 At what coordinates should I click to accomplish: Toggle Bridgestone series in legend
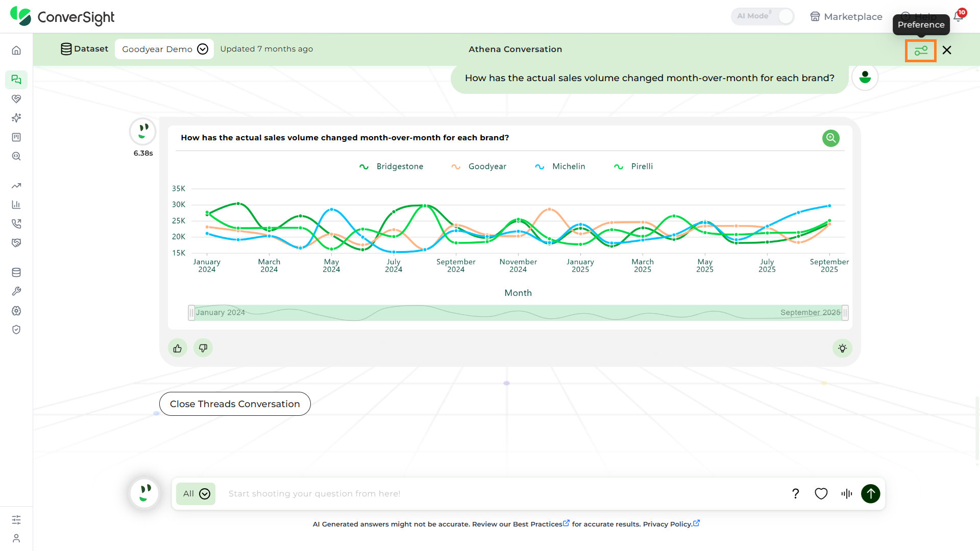pos(391,166)
